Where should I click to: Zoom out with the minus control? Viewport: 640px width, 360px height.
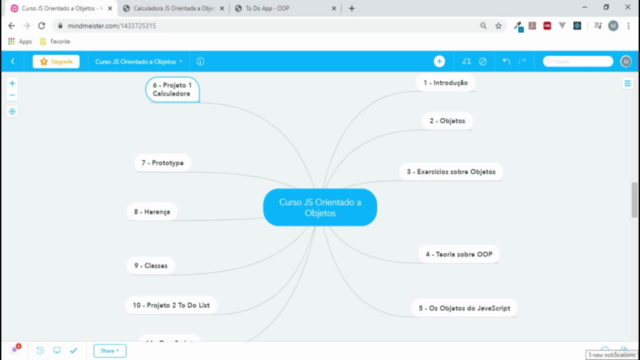(x=12, y=95)
